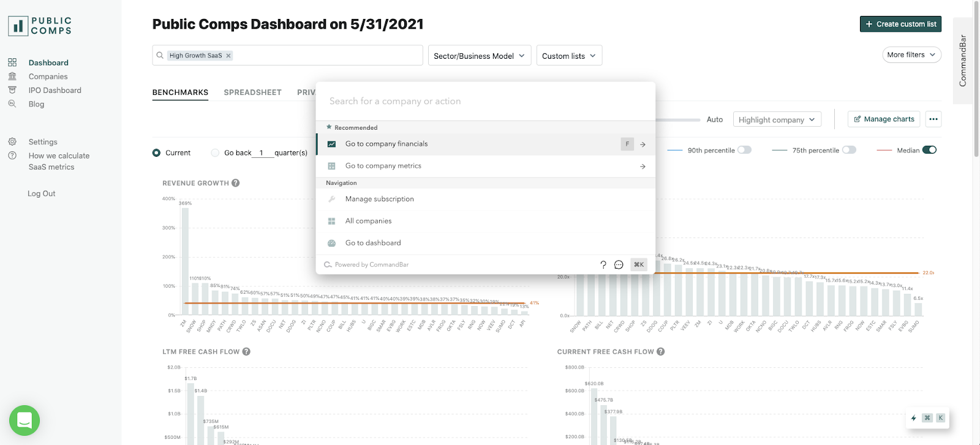Click the Create custom list button
The image size is (980, 445).
(900, 24)
